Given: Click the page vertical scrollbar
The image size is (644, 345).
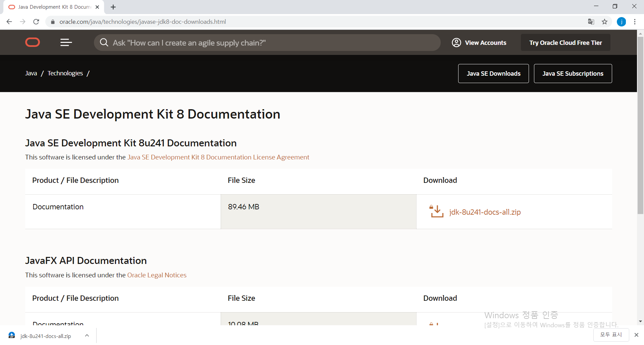Looking at the screenshot, I should [x=640, y=126].
